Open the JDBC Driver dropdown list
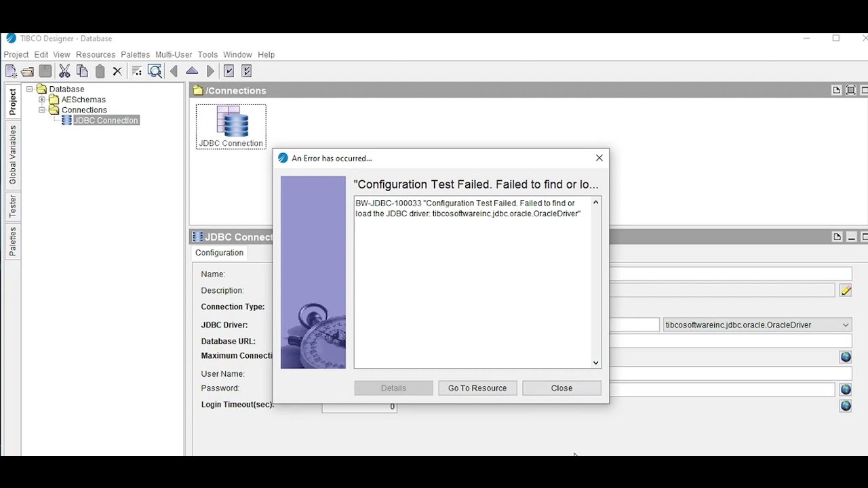 click(x=845, y=325)
